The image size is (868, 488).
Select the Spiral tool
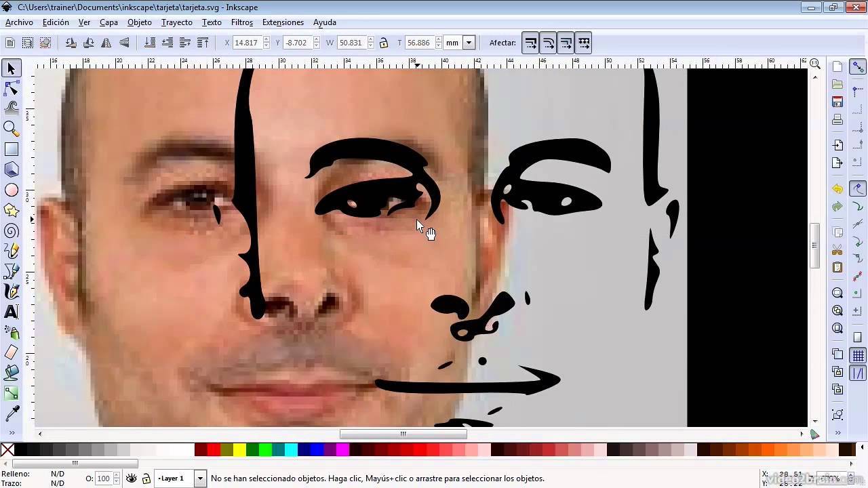(11, 230)
